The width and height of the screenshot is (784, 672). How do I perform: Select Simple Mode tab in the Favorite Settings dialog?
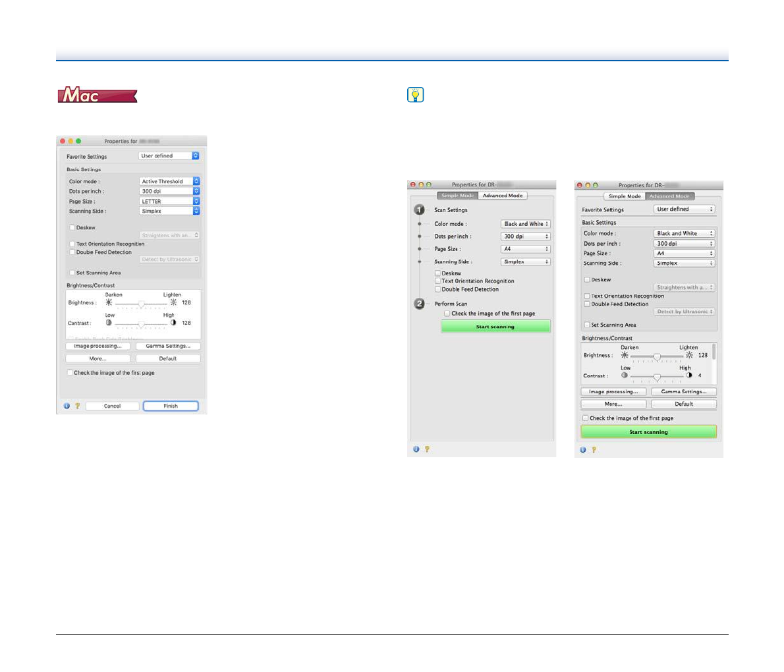click(625, 196)
